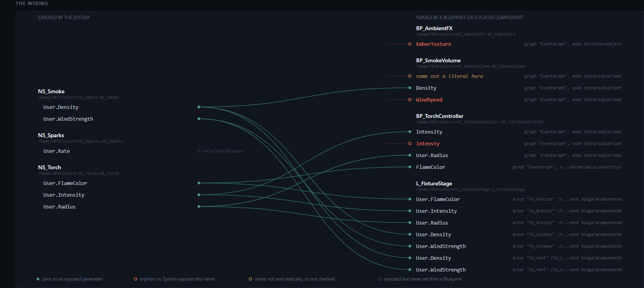This screenshot has height=288, width=644.
Task: Click the orange circle next to 'name not a literal here'
Action: pos(410,76)
